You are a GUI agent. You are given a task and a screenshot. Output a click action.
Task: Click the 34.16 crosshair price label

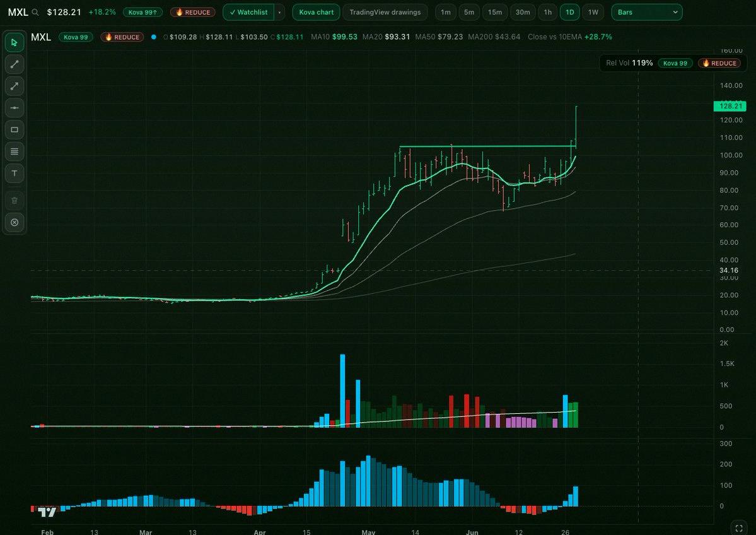click(x=729, y=270)
